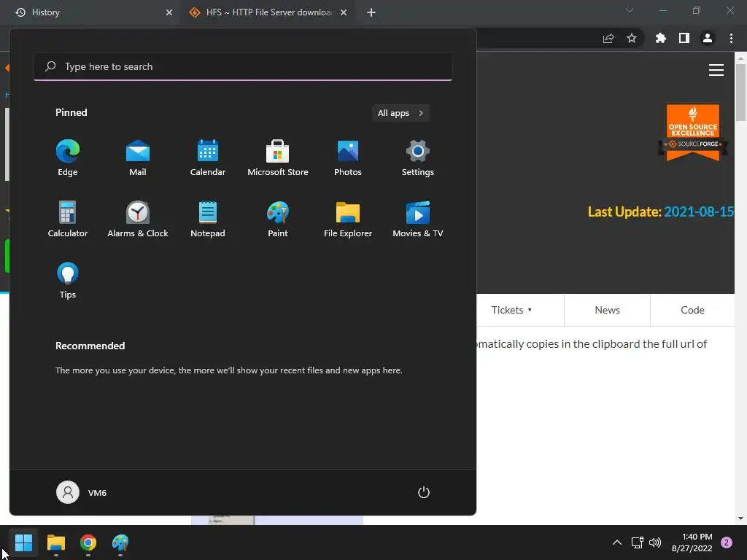The image size is (747, 560).
Task: Open Edge from pinned apps
Action: click(68, 158)
